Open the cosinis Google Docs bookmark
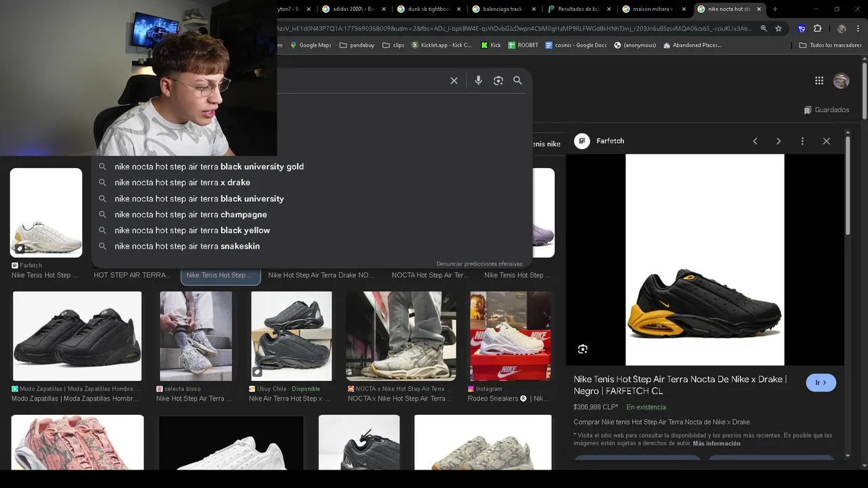 click(x=576, y=45)
